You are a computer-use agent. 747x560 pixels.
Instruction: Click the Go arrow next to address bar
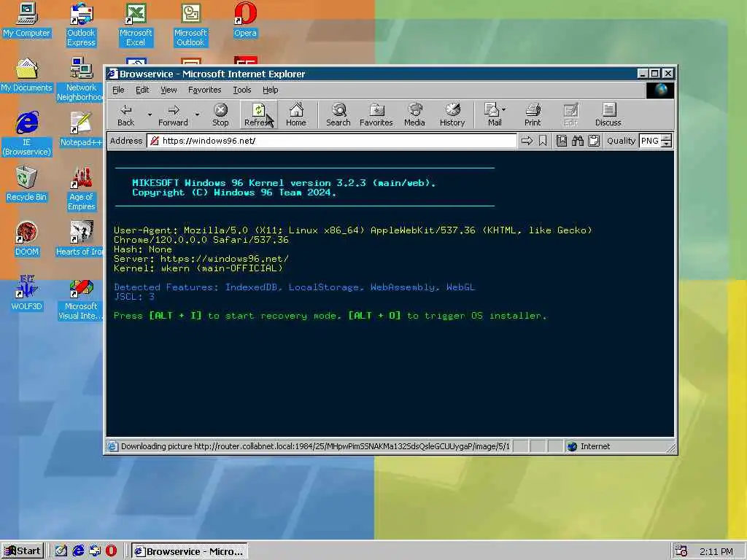527,141
